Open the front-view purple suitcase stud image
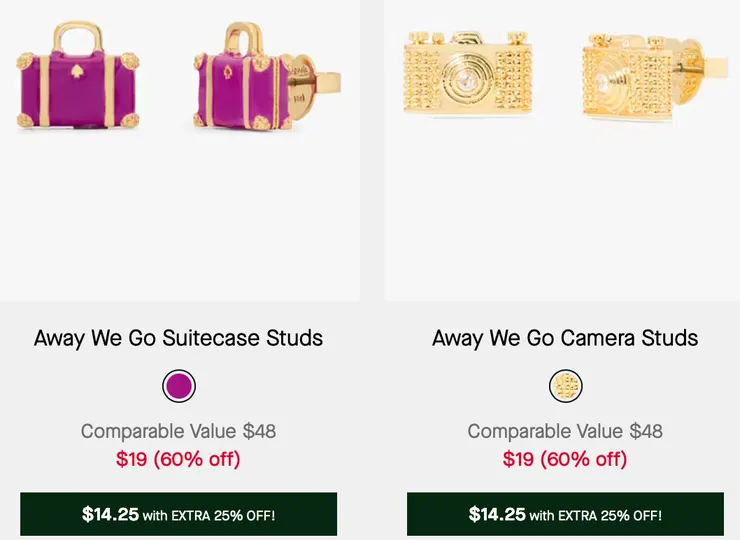Viewport: 740px width, 540px height. (x=76, y=81)
